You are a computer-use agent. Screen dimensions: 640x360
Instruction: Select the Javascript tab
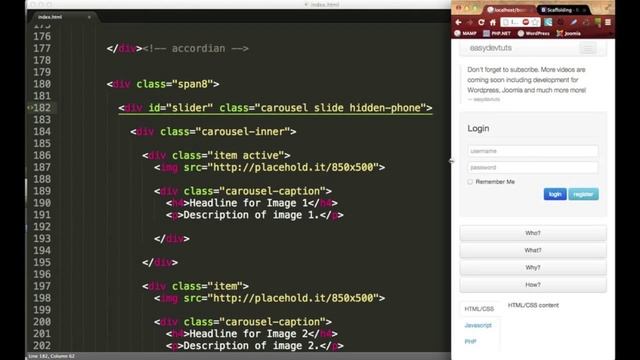(x=478, y=325)
